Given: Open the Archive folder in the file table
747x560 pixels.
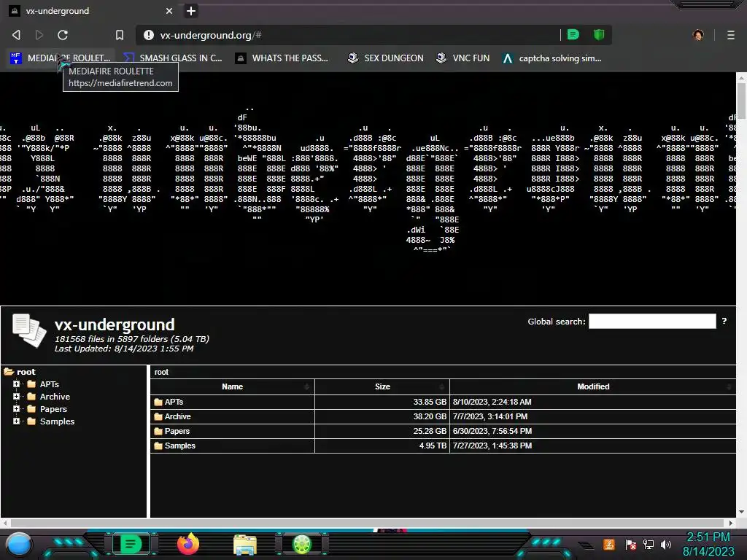Looking at the screenshot, I should pos(178,416).
